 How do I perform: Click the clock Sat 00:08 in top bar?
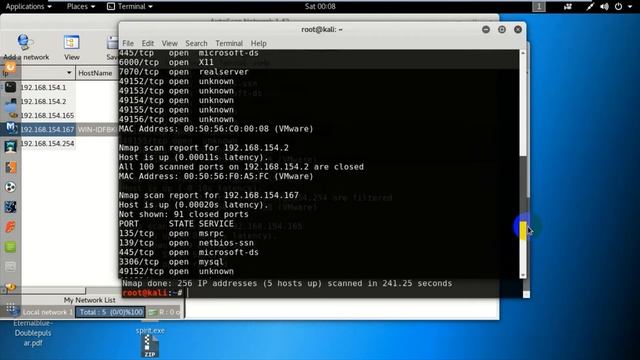point(320,7)
